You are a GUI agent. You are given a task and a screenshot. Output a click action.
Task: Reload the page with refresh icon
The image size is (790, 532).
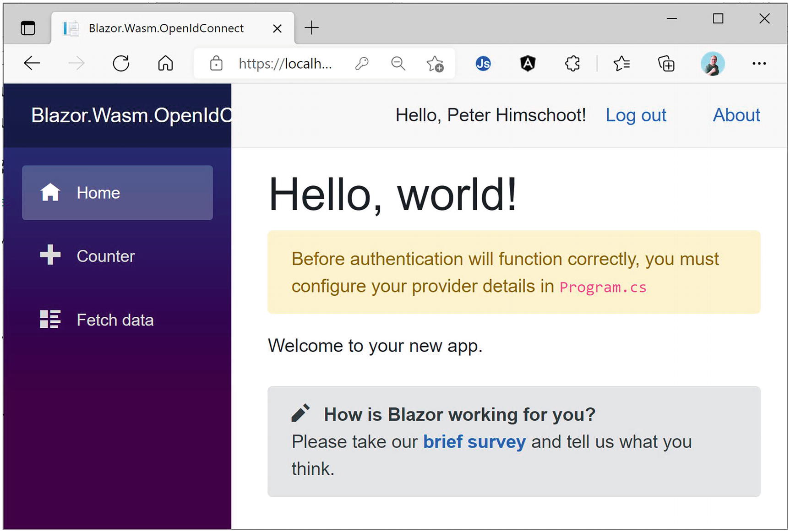coord(121,63)
